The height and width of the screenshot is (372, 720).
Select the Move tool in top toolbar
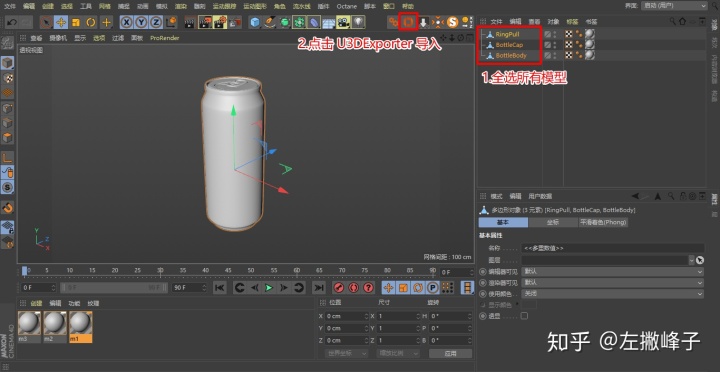point(61,22)
